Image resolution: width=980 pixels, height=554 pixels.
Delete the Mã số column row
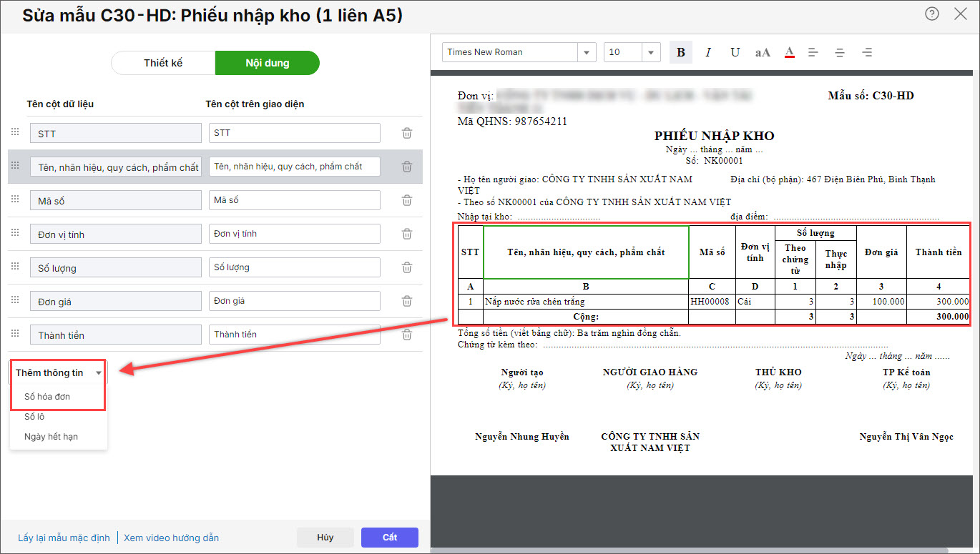[407, 200]
